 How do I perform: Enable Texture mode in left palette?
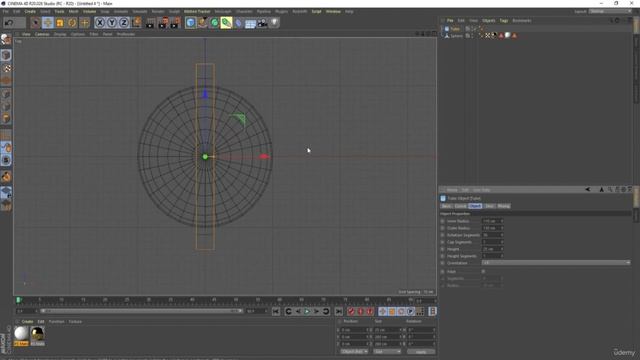click(6, 68)
